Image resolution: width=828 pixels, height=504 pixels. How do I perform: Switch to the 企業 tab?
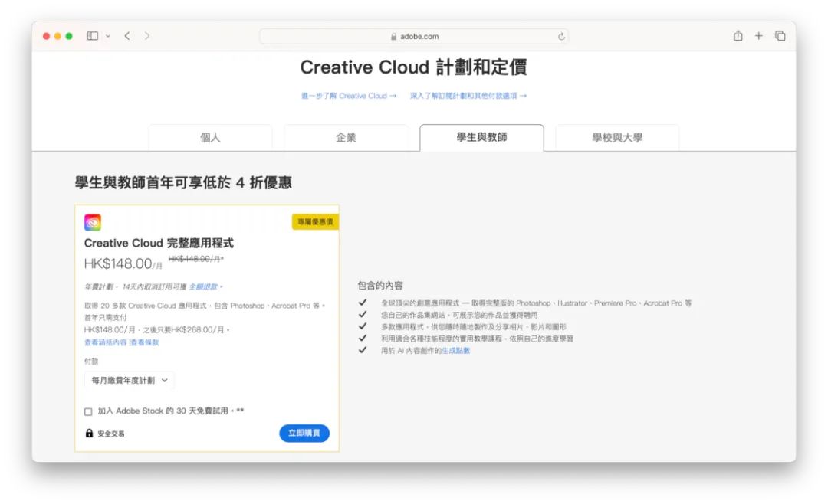point(346,138)
